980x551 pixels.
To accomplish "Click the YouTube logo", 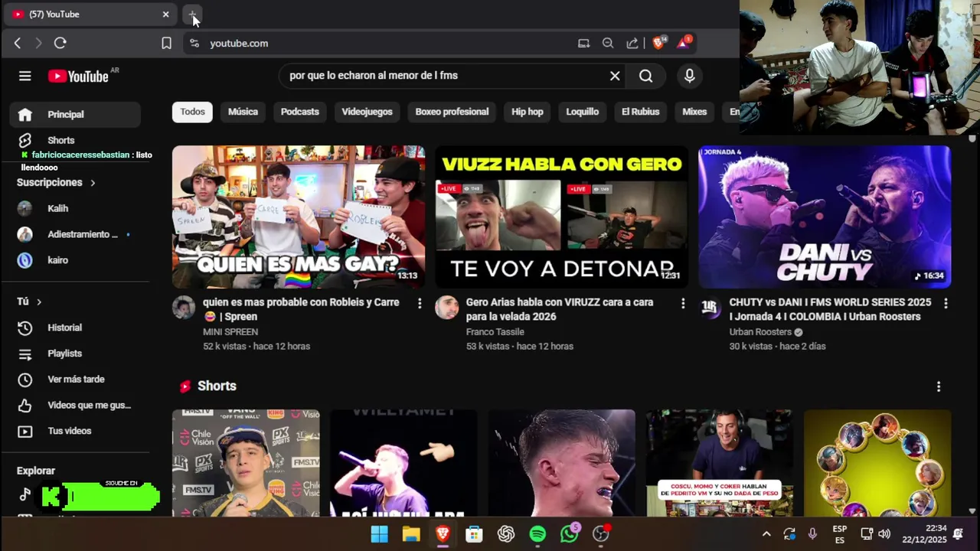I will coord(78,76).
